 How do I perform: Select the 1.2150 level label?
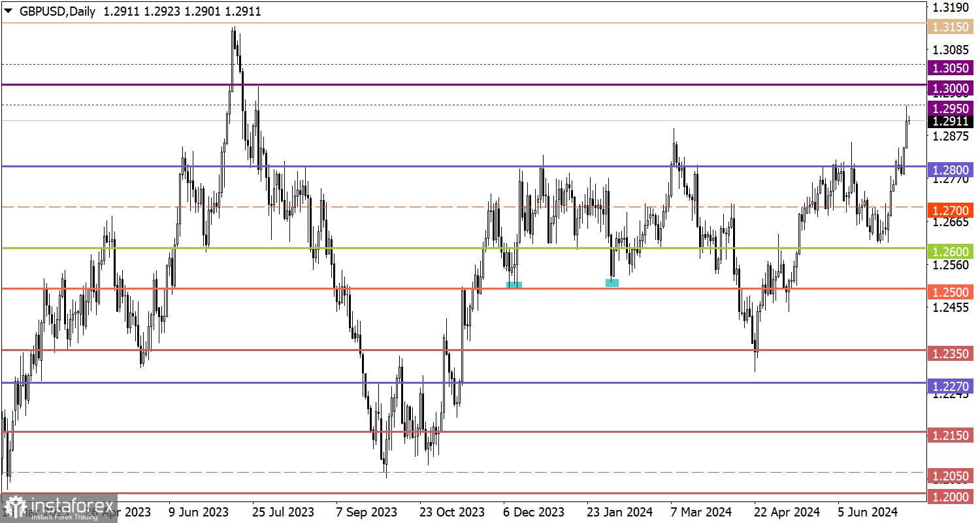(951, 435)
